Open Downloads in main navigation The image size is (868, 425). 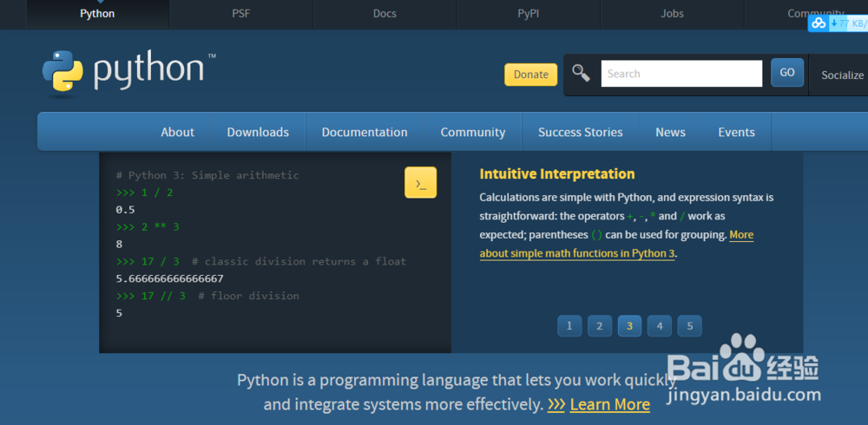[258, 132]
